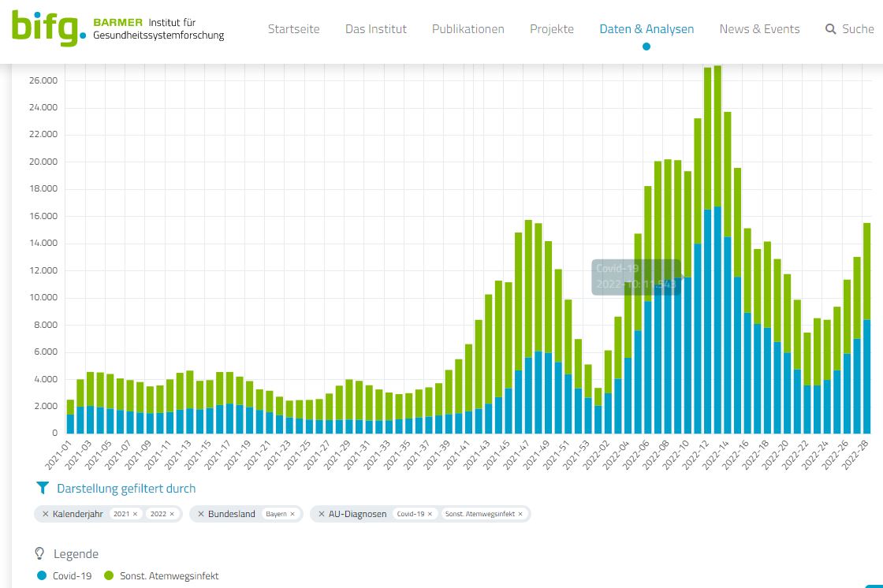Click the Legende lightbulb icon
Image resolution: width=883 pixels, height=588 pixels.
[x=40, y=553]
